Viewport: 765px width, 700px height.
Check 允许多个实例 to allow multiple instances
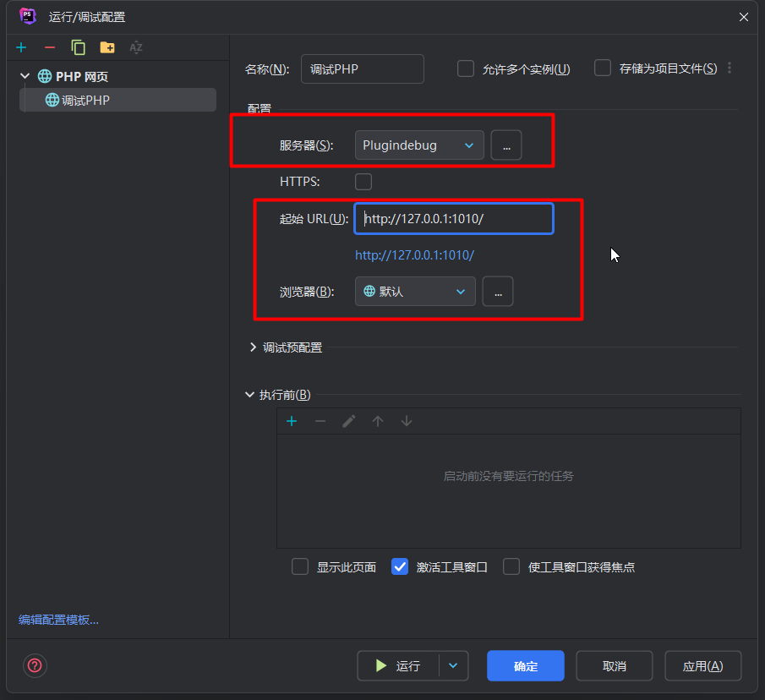click(466, 68)
